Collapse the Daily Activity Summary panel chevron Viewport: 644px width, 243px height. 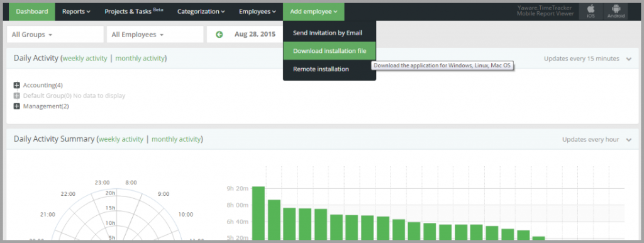(629, 140)
